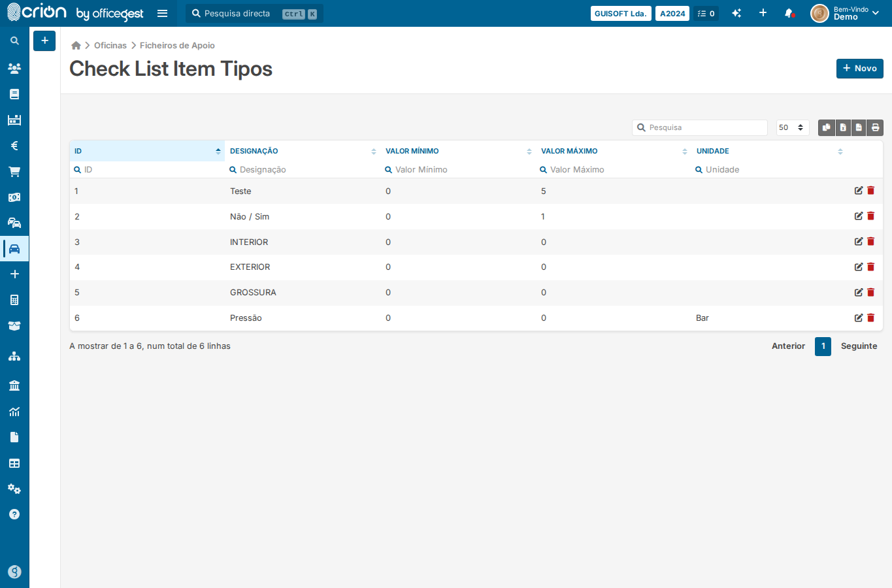
Task: Edit the INTERIOR row
Action: point(859,242)
